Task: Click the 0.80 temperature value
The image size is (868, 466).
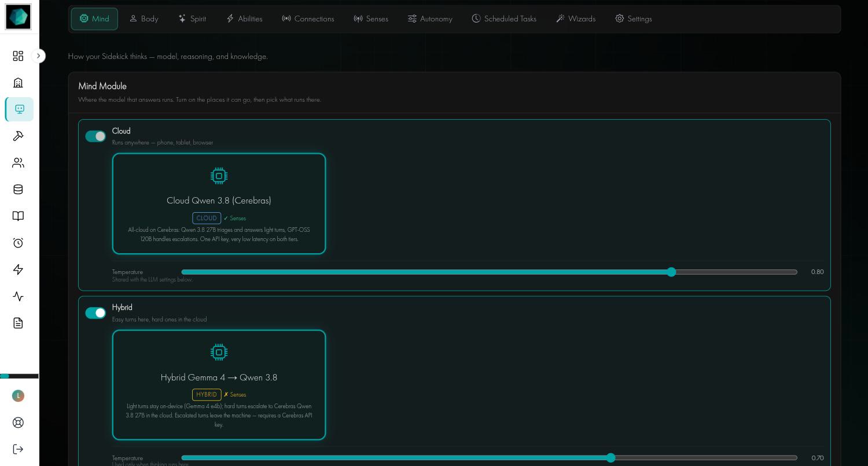Action: (817, 272)
